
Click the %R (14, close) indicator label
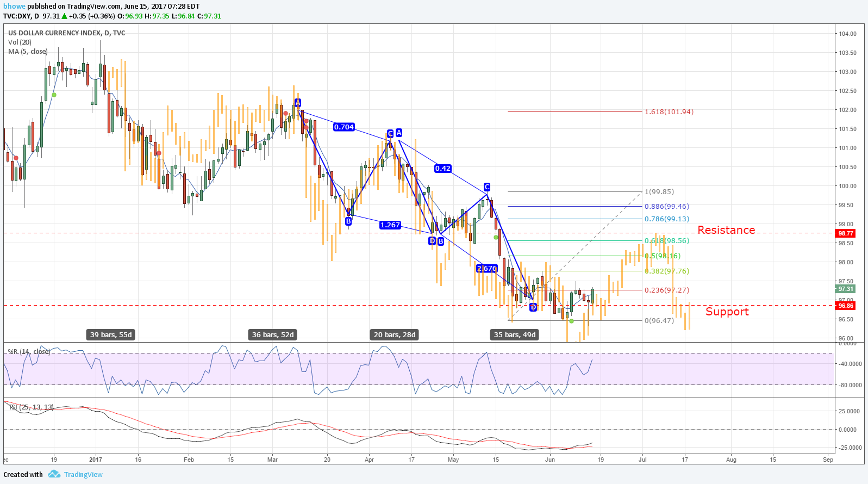[29, 351]
